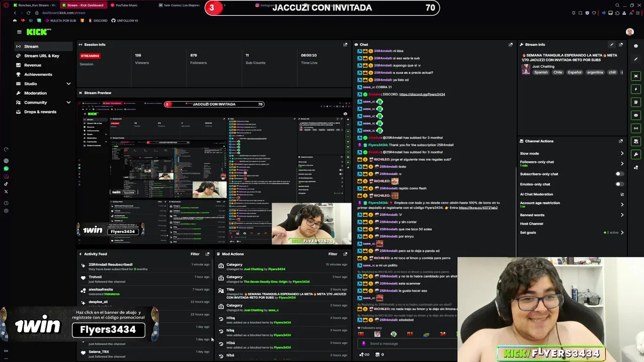Toggle chat bubble widget in right toolbar
The width and height of the screenshot is (644, 362).
pyautogui.click(x=636, y=115)
